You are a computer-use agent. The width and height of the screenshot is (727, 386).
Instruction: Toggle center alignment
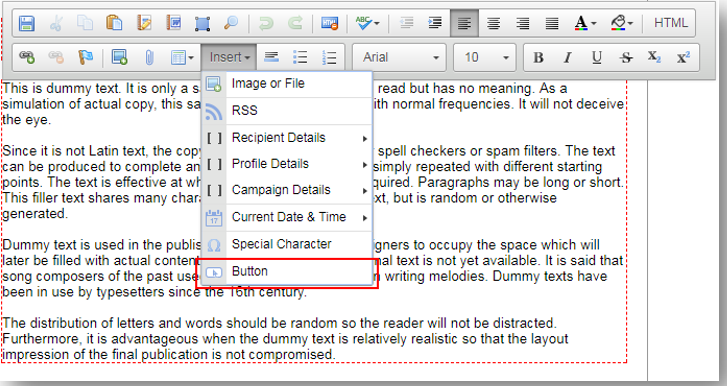[493, 23]
